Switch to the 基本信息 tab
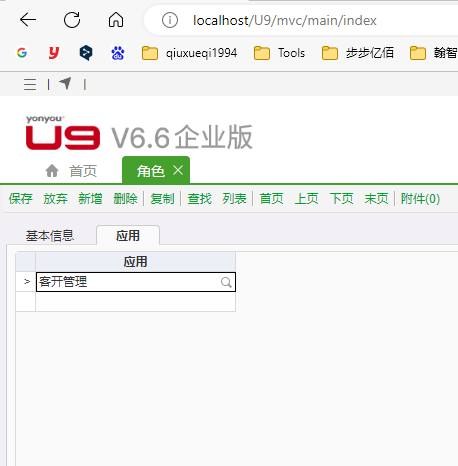This screenshot has width=458, height=466. [x=50, y=236]
